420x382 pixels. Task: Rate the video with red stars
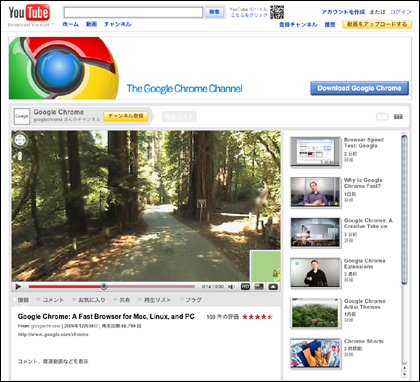tap(257, 317)
